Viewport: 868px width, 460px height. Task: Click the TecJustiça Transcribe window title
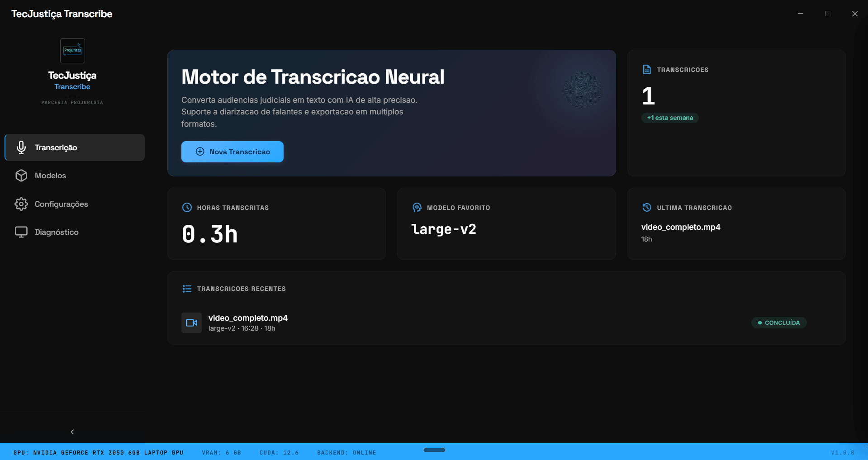pos(62,14)
